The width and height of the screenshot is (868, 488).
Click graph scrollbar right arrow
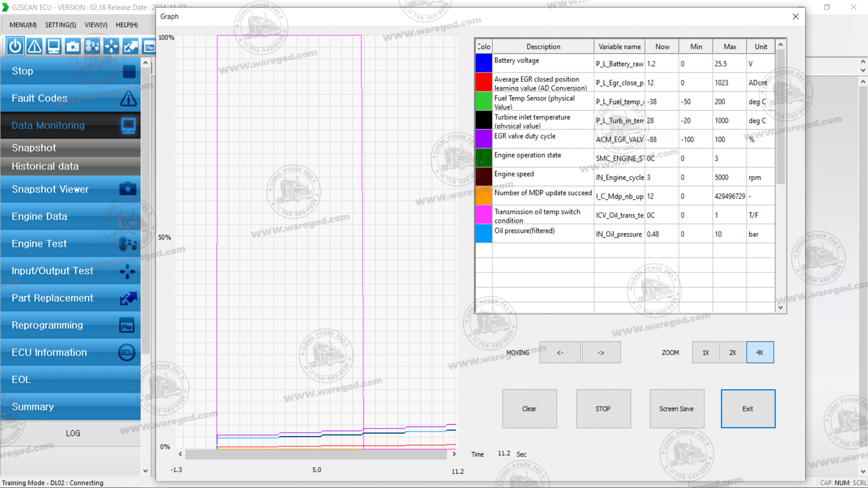click(x=454, y=454)
